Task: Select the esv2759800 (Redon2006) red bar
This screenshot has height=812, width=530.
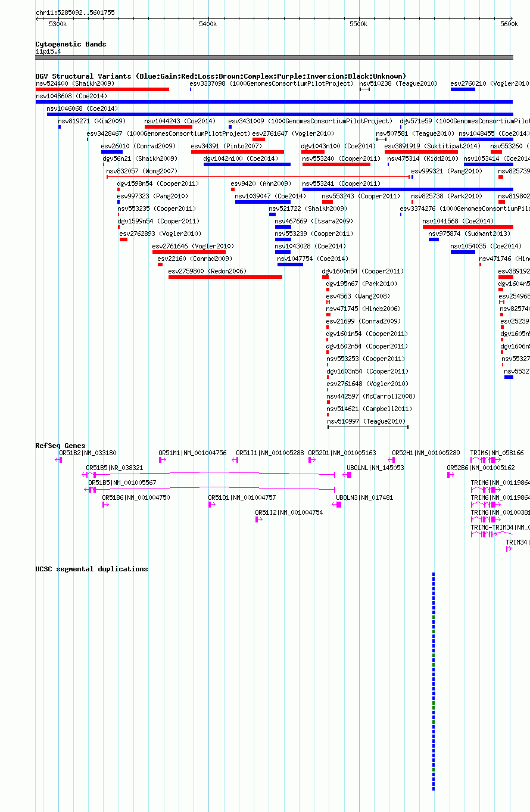Action: tap(225, 277)
